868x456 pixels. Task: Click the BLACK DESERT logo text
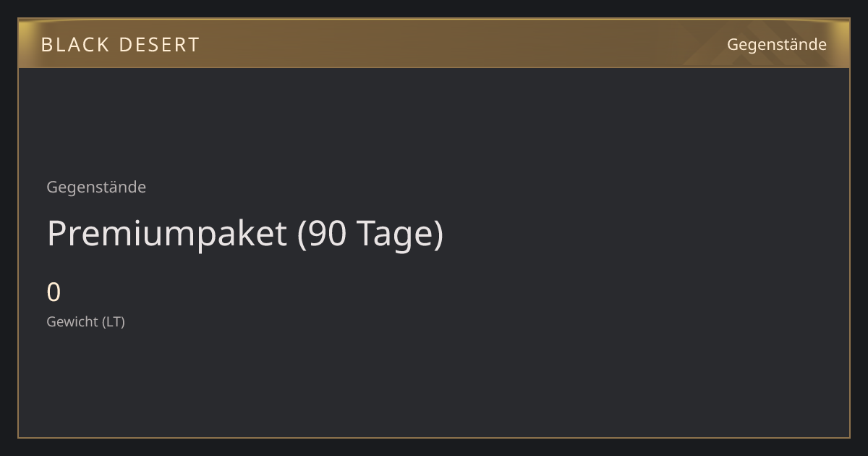pos(120,45)
